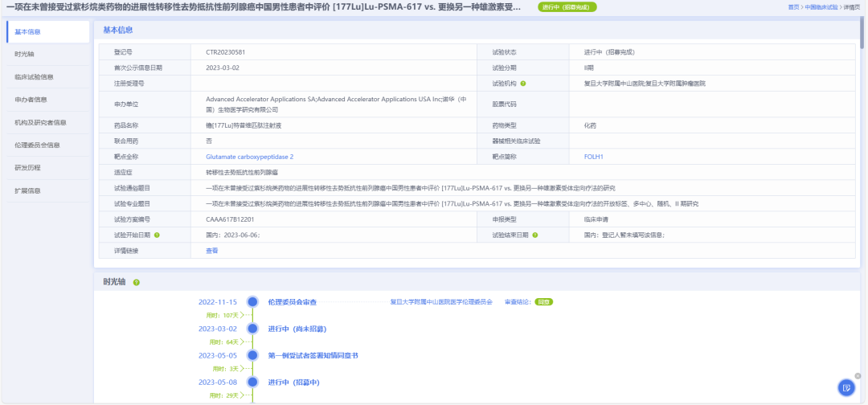Open 复旦大学附属中山医院医学伦理委员会 link
Screen dimensions: 868x405
coord(440,302)
